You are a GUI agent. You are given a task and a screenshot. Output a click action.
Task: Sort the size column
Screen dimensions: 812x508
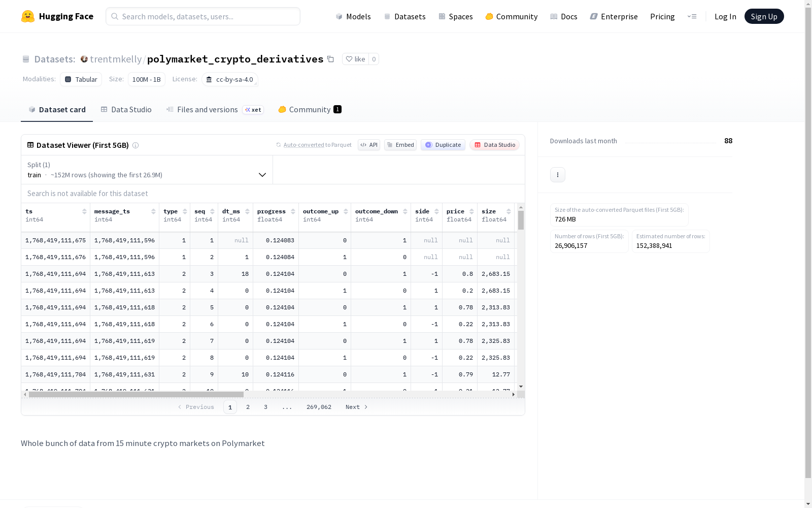tap(509, 211)
